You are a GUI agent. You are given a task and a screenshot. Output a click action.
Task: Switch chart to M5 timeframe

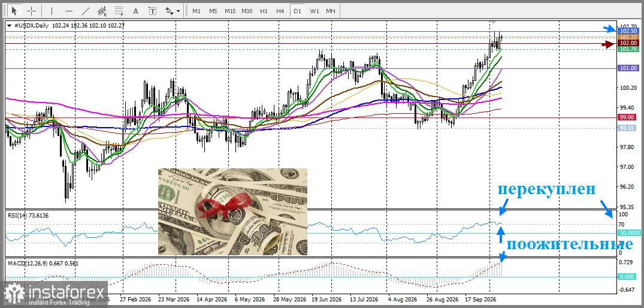point(213,11)
